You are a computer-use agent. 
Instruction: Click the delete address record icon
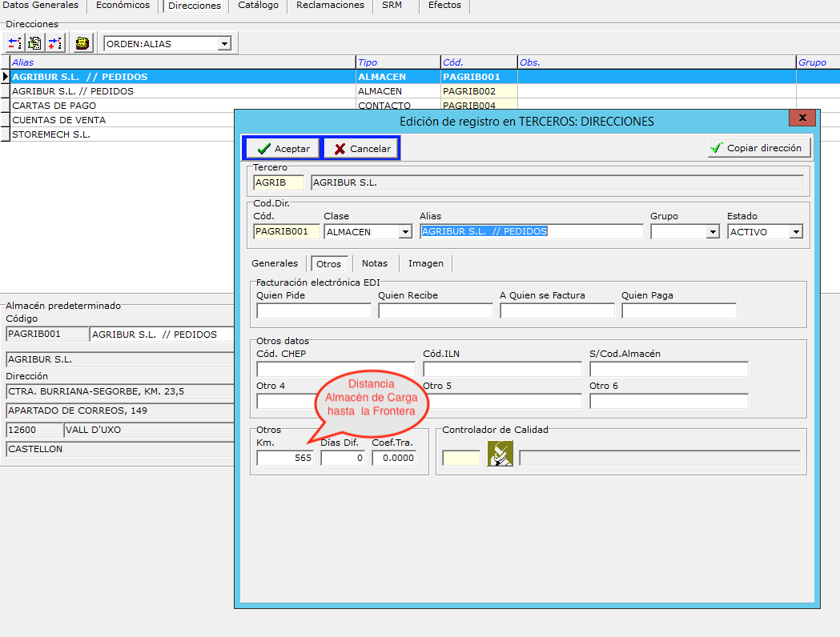(14, 43)
